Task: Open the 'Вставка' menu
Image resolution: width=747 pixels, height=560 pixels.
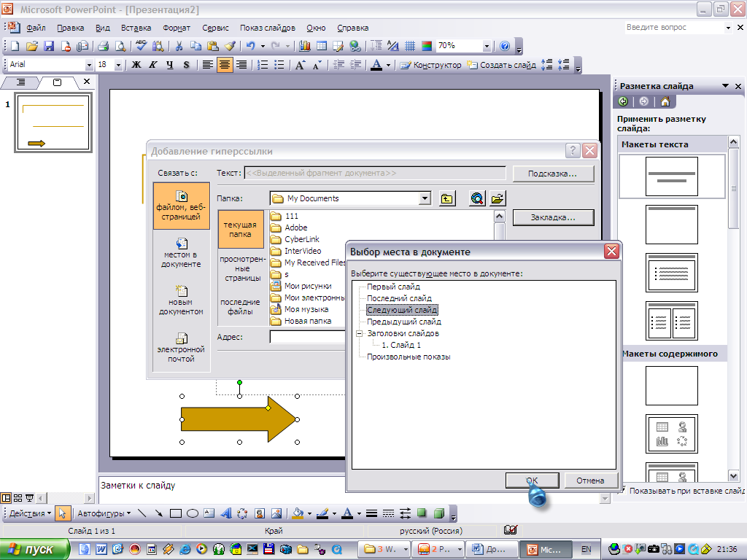Action: tap(136, 28)
